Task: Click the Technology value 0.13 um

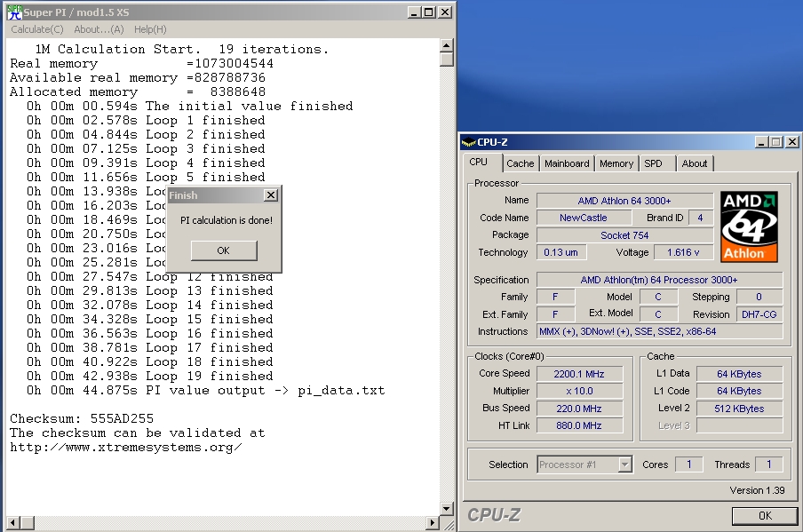Action: click(561, 252)
